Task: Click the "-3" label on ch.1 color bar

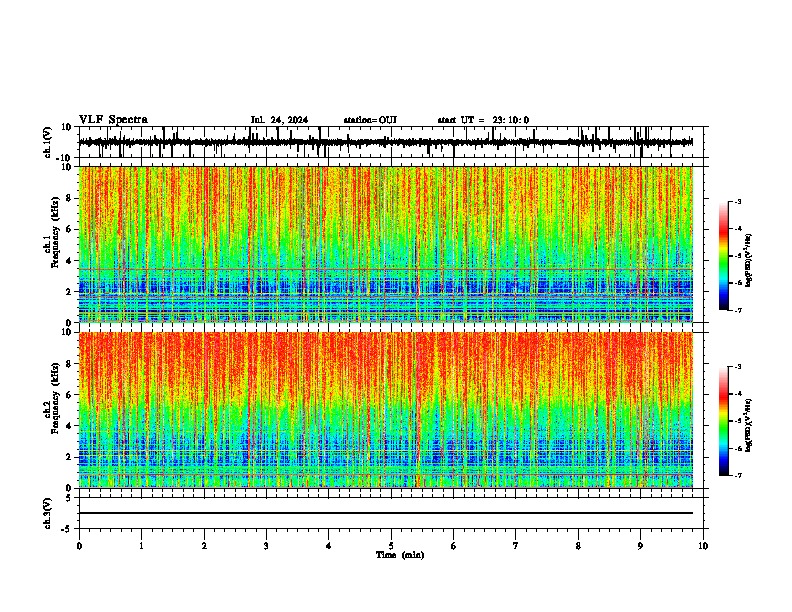Action: 738,202
